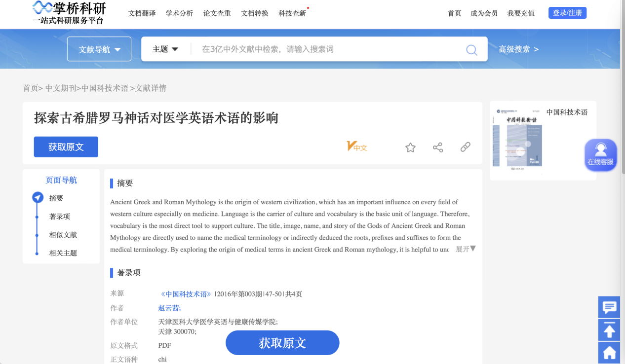Open the 科技查新 menu
This screenshot has height=364, width=625.
coord(292,13)
